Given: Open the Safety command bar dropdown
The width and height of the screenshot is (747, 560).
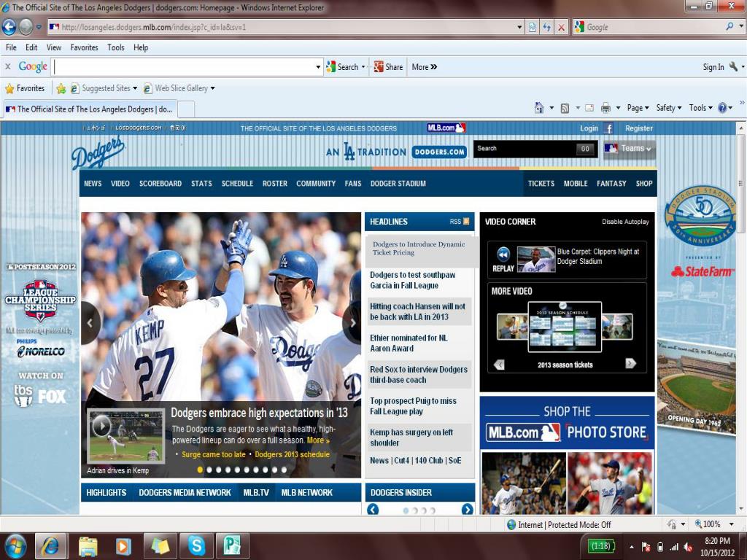Looking at the screenshot, I should (x=668, y=108).
